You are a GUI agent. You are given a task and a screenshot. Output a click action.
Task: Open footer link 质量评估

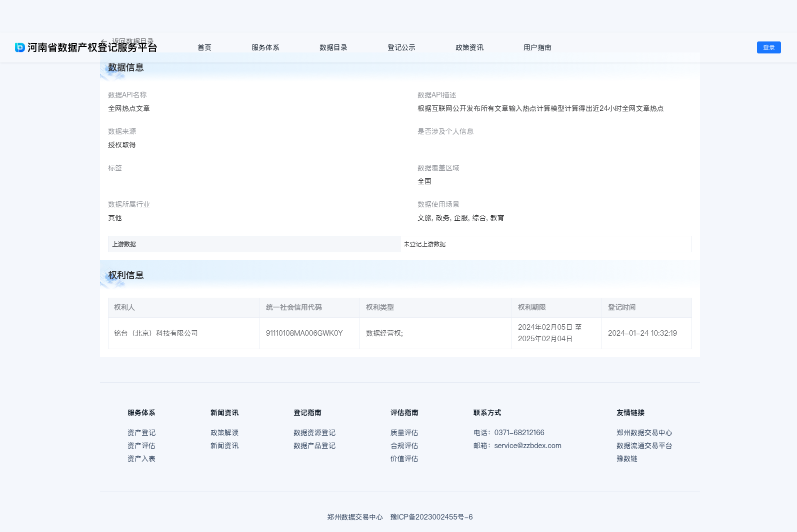pos(404,433)
